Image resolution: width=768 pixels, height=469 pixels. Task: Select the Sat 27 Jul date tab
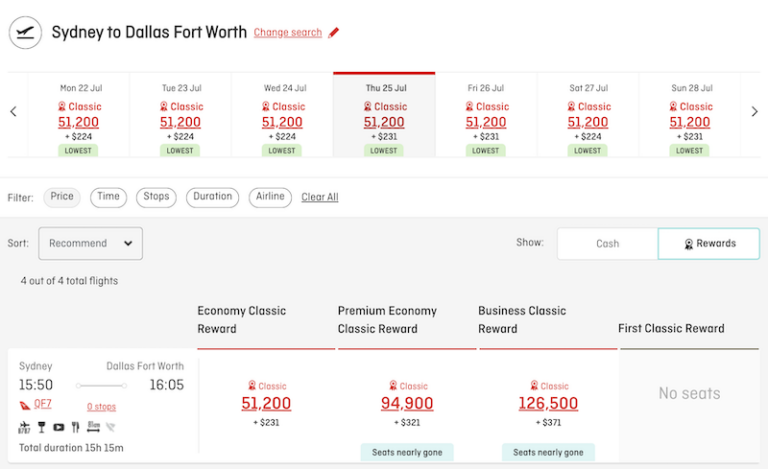pos(588,116)
